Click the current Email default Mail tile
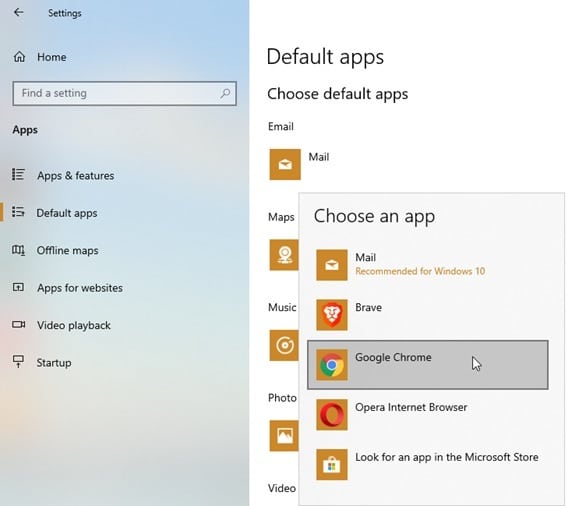This screenshot has width=572, height=506. tap(285, 164)
